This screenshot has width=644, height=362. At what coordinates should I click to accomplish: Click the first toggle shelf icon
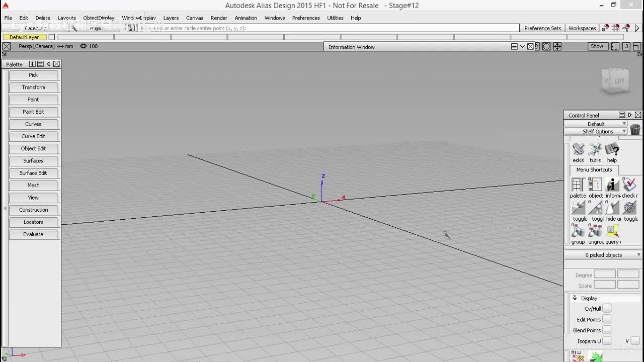click(579, 208)
